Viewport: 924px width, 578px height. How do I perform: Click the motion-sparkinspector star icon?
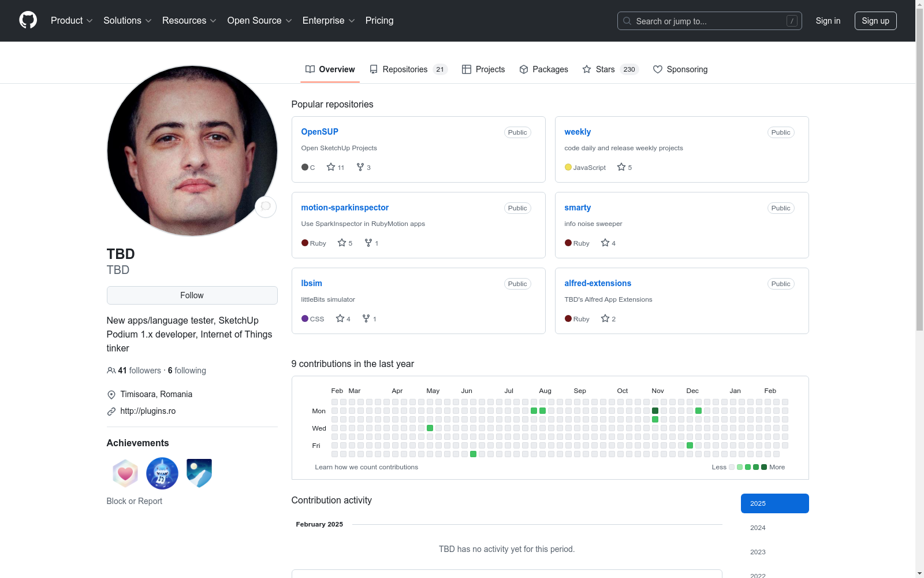[x=342, y=243]
